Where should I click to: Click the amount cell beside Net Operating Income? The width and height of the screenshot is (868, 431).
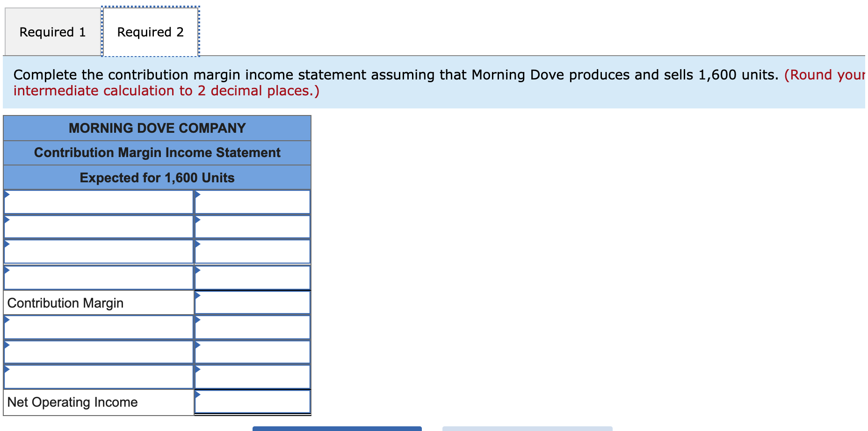tap(253, 402)
